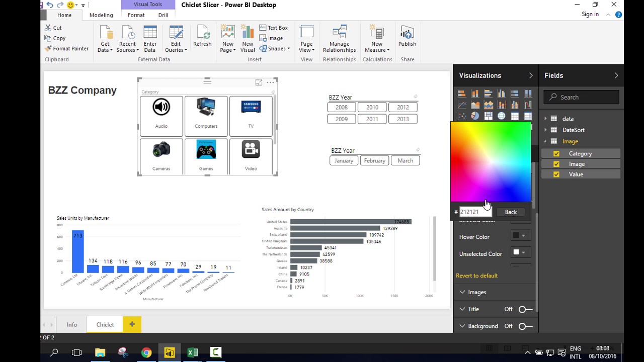The image size is (644, 362).
Task: Select the Treemap visualization
Action: [x=488, y=116]
